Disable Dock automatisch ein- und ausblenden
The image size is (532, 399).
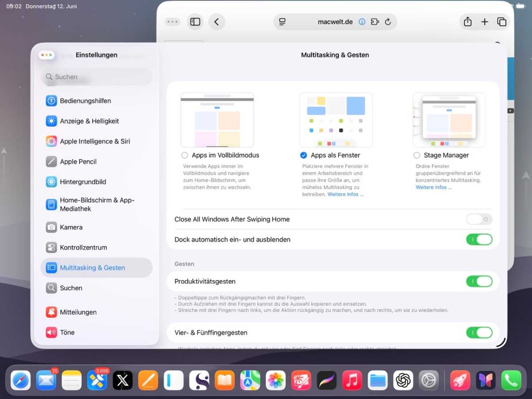point(479,239)
